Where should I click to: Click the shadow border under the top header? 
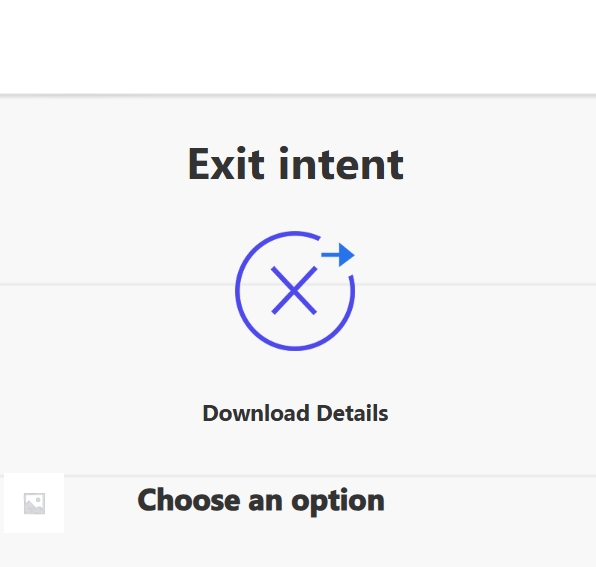[x=298, y=95]
